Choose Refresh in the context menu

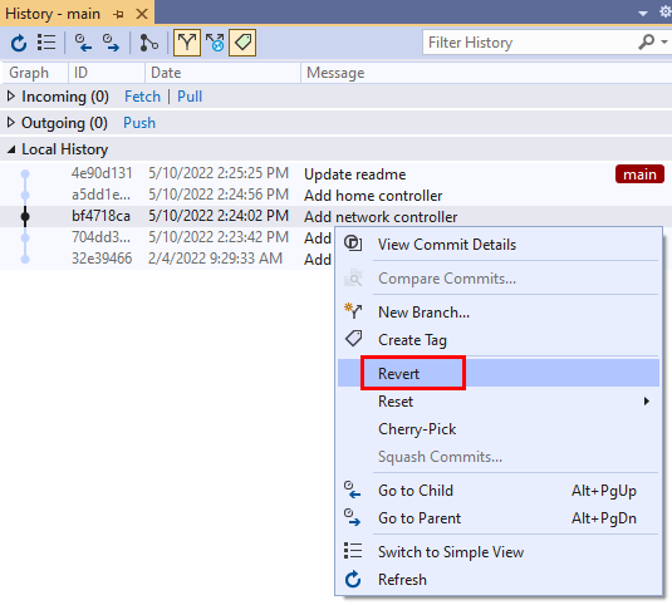(x=498, y=580)
